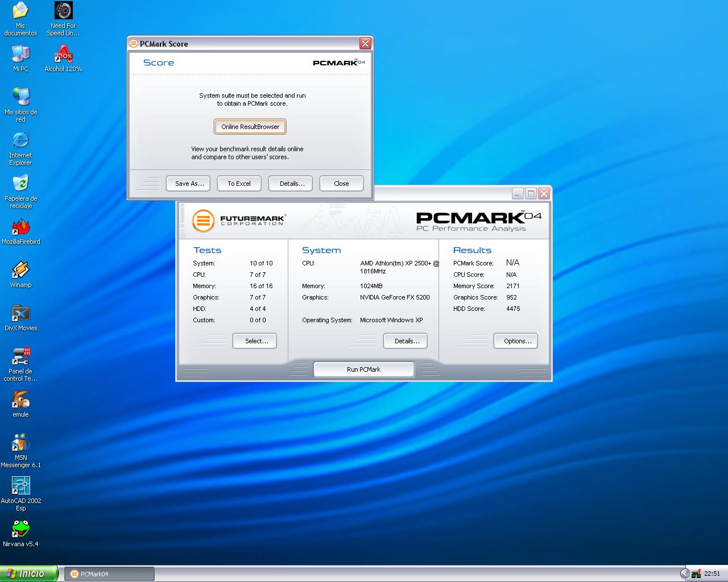Select the MozillaFirebird desktop icon
Viewport: 728px width, 582px height.
20,227
